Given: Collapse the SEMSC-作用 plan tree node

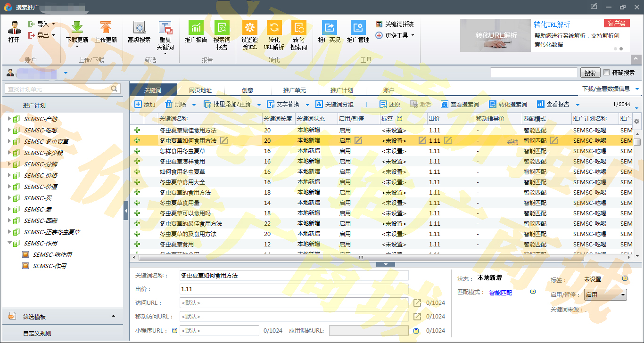Looking at the screenshot, I should click(x=9, y=243).
